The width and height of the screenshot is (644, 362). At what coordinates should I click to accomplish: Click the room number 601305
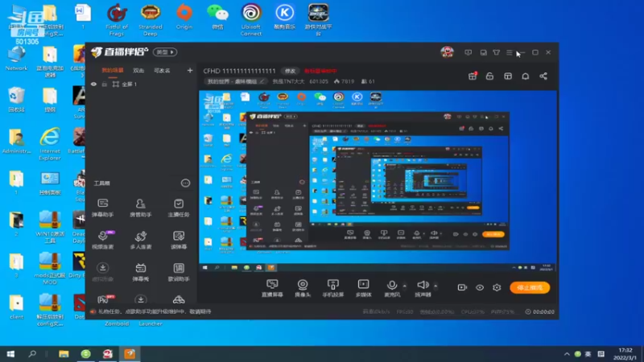point(319,82)
